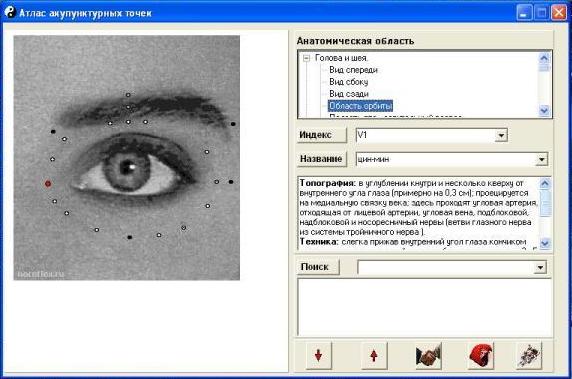The image size is (572, 379).
Task: Open the handshake icon button
Action: pyautogui.click(x=428, y=356)
